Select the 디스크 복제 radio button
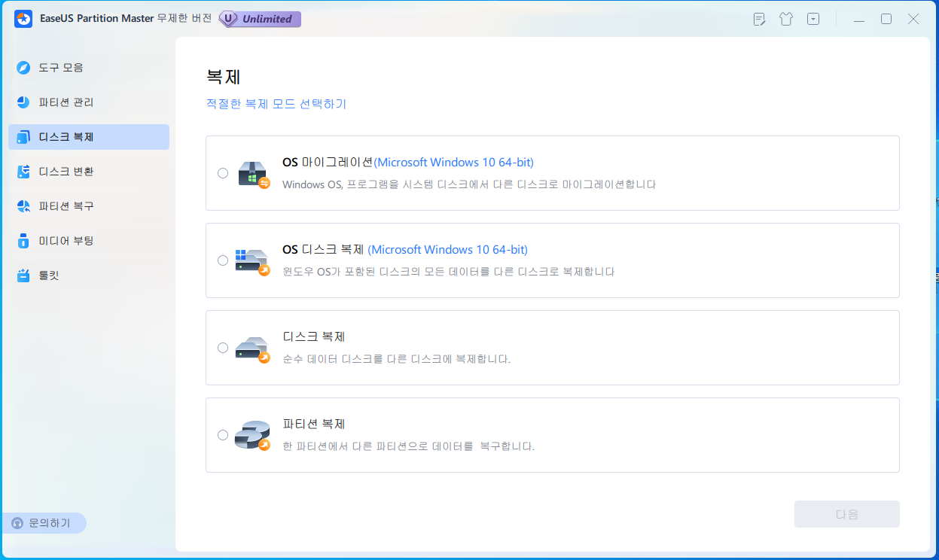 tap(223, 348)
